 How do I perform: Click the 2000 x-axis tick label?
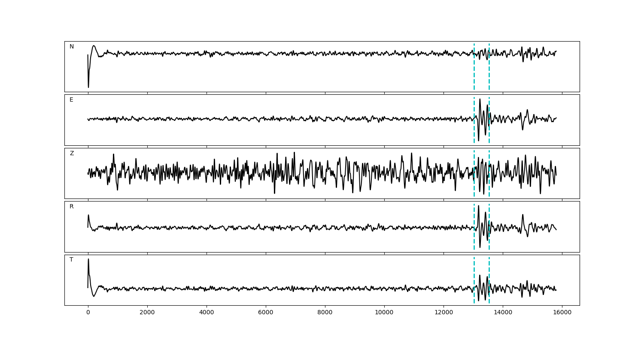click(147, 313)
